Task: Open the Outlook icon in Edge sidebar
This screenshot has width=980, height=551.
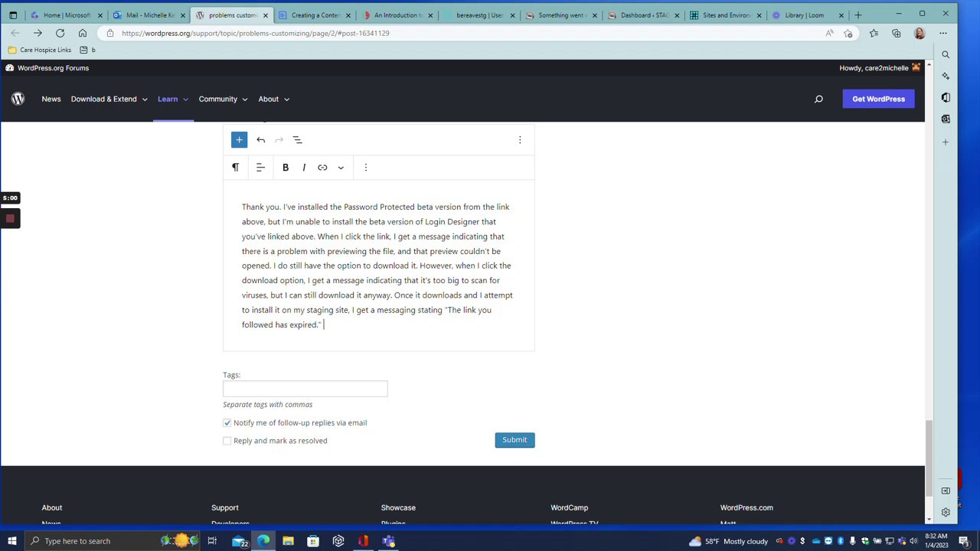Action: 946,119
